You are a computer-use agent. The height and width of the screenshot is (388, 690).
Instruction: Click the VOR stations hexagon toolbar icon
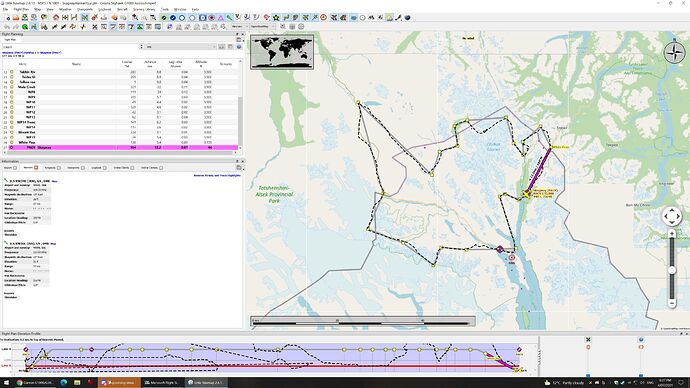click(x=202, y=18)
